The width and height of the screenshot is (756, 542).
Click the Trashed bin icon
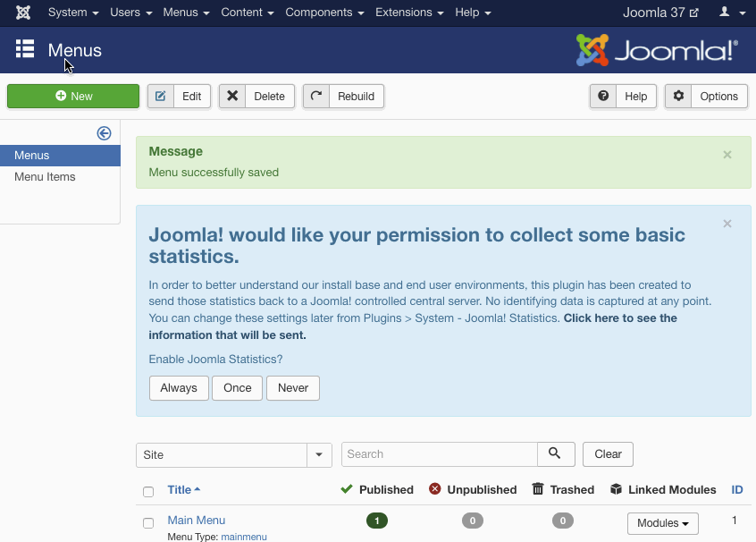pyautogui.click(x=538, y=489)
